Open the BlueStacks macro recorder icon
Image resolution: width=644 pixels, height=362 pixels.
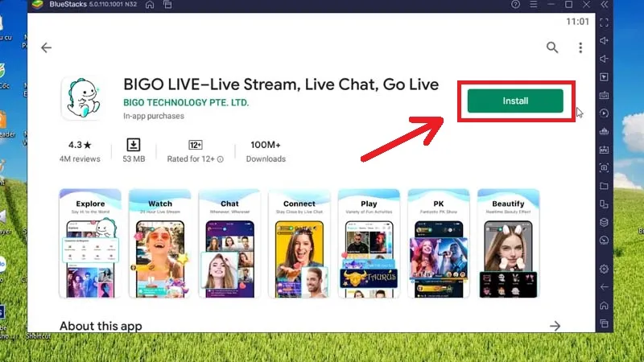click(x=604, y=131)
